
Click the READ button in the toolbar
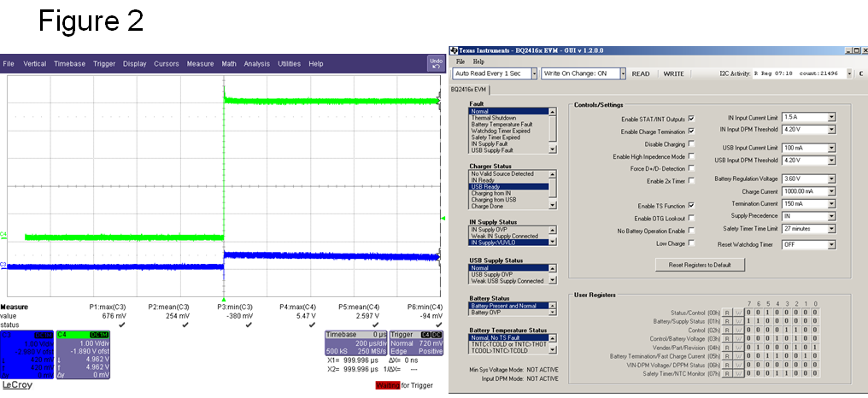(x=641, y=73)
